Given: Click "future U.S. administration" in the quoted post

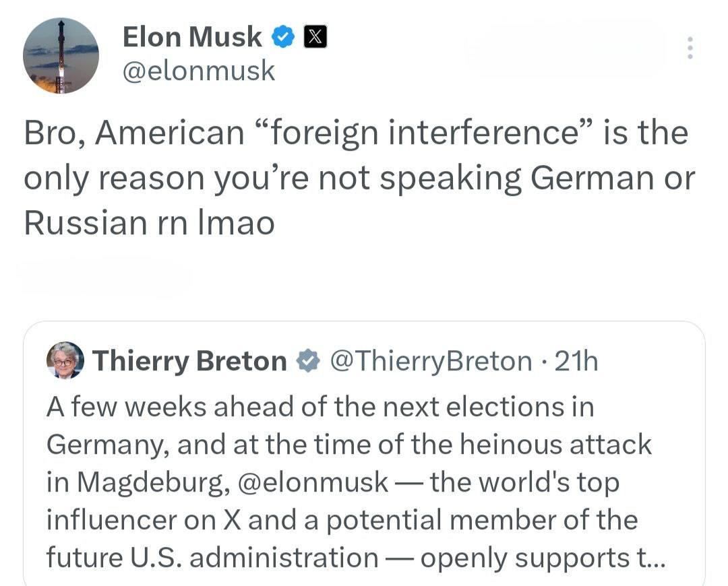Looking at the screenshot, I should point(212,558).
